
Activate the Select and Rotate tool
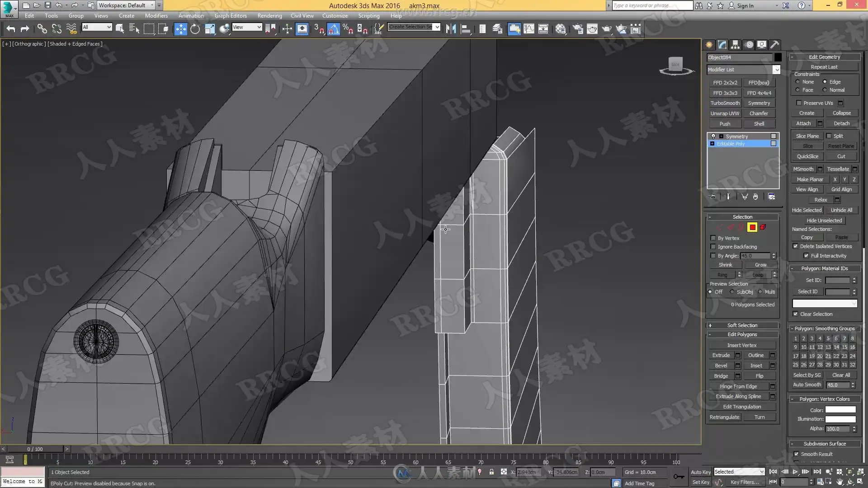point(195,29)
